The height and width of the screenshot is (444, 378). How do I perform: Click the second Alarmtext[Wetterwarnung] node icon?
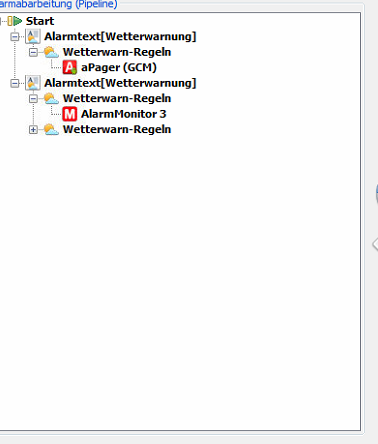coord(33,83)
